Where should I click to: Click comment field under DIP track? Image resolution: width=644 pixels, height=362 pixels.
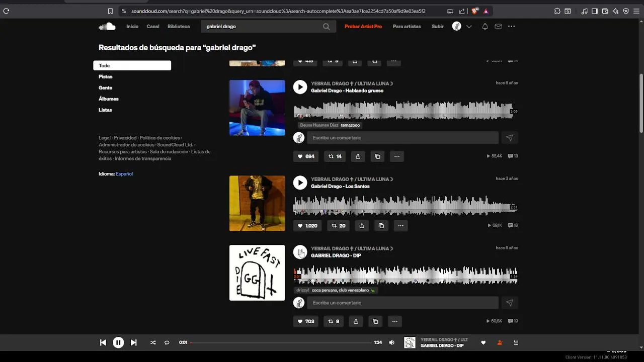403,303
